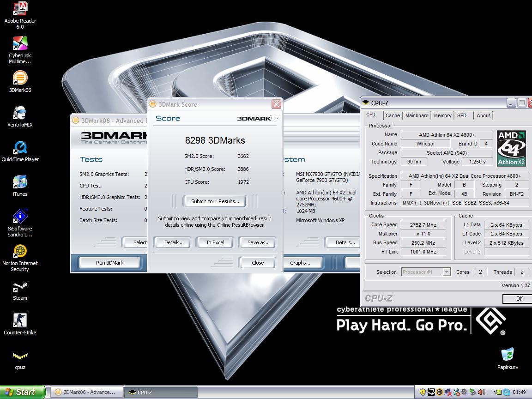Select Norton Internet Security desktop icon
532x399 pixels.
[20, 251]
